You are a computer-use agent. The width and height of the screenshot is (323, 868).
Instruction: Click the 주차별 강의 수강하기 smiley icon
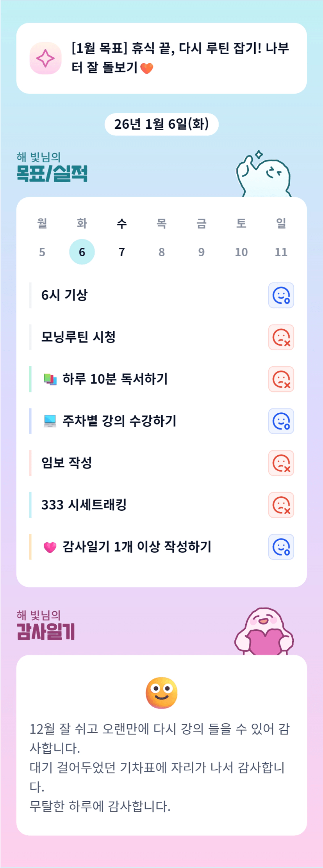tap(281, 421)
